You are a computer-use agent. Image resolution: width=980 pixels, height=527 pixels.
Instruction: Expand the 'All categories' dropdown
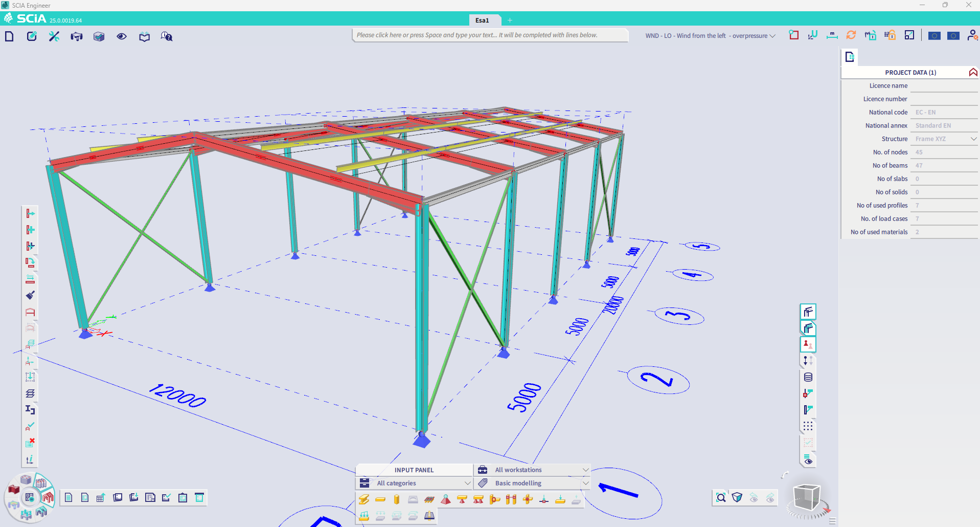414,483
